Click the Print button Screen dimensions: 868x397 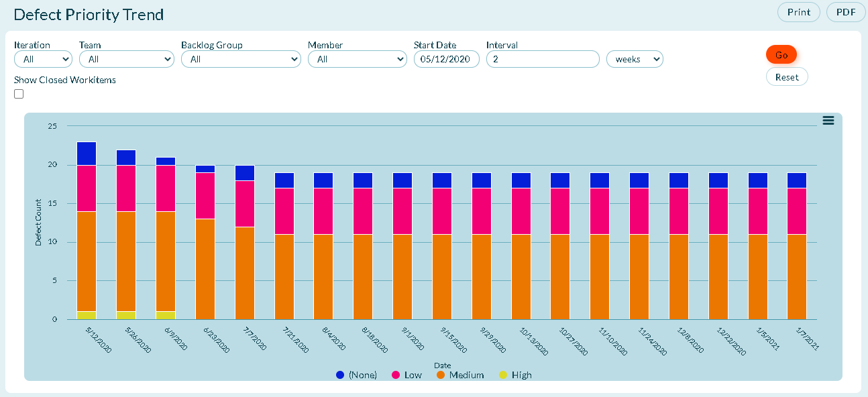pyautogui.click(x=799, y=12)
